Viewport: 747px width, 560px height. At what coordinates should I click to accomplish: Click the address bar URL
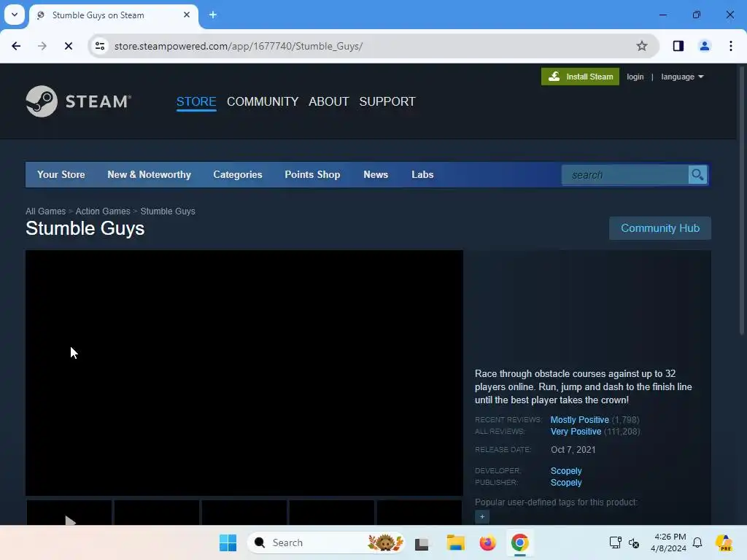pyautogui.click(x=239, y=46)
